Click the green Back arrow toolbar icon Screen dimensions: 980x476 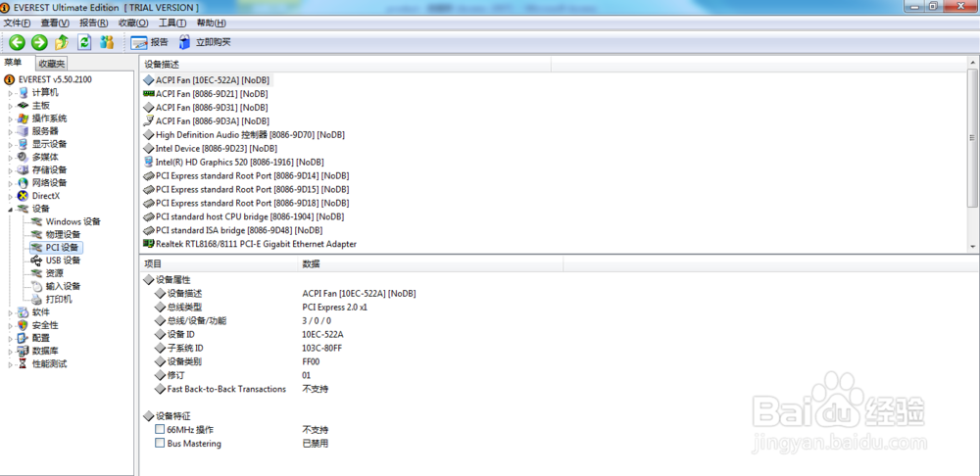17,42
